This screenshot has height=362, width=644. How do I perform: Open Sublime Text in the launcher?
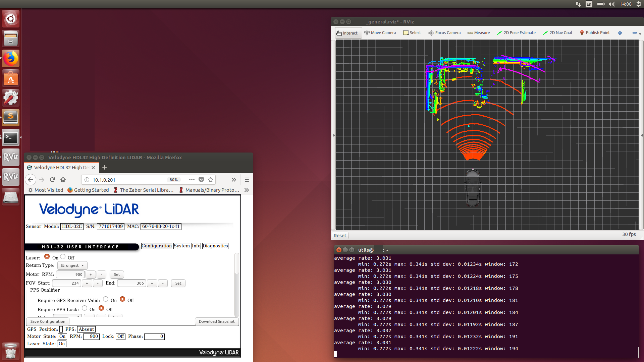[11, 118]
